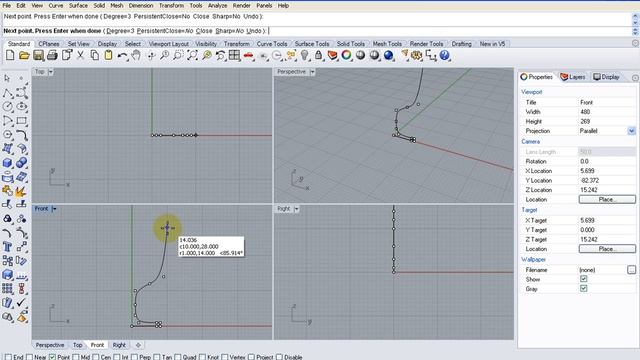Image resolution: width=640 pixels, height=360 pixels.
Task: Uncheck Point object snap
Action: 52,357
